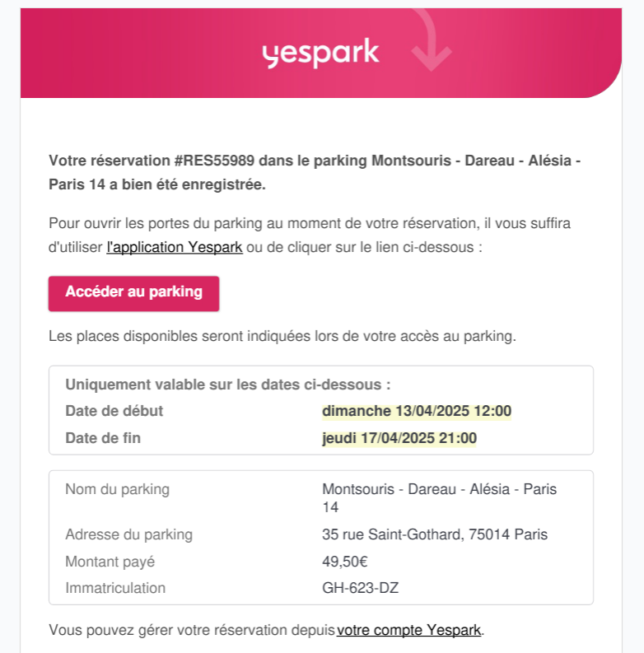Click the Uniquement valable sur les dates heading

(228, 385)
